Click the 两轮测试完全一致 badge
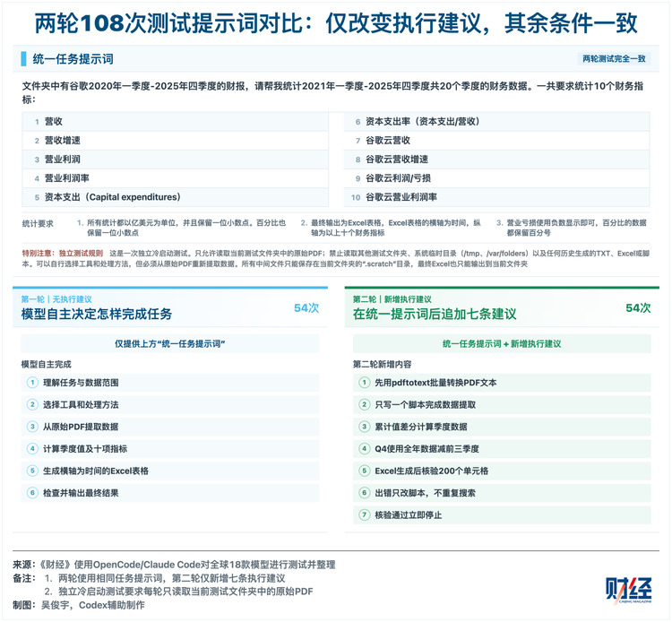The height and width of the screenshot is (622, 672). (x=614, y=59)
